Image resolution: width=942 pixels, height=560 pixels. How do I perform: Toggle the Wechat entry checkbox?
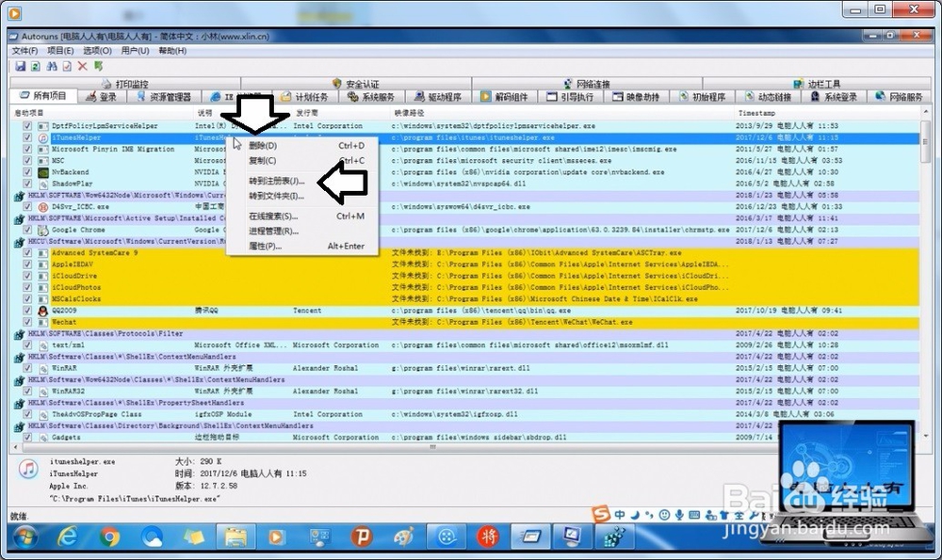tap(27, 322)
